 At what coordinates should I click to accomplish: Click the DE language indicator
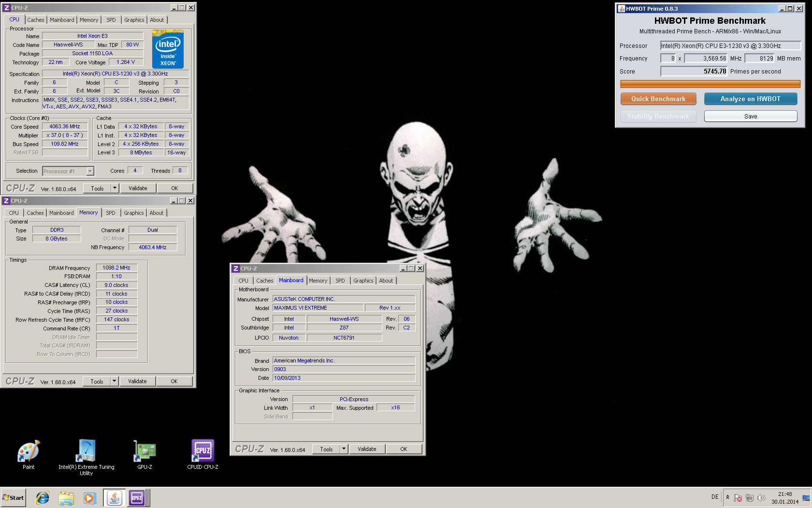(715, 497)
